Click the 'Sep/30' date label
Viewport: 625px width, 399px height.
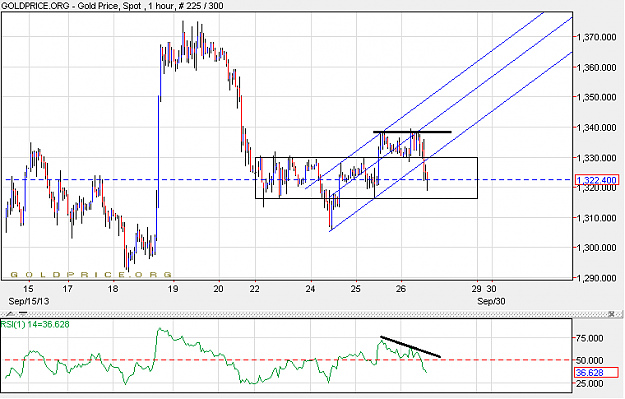click(491, 301)
